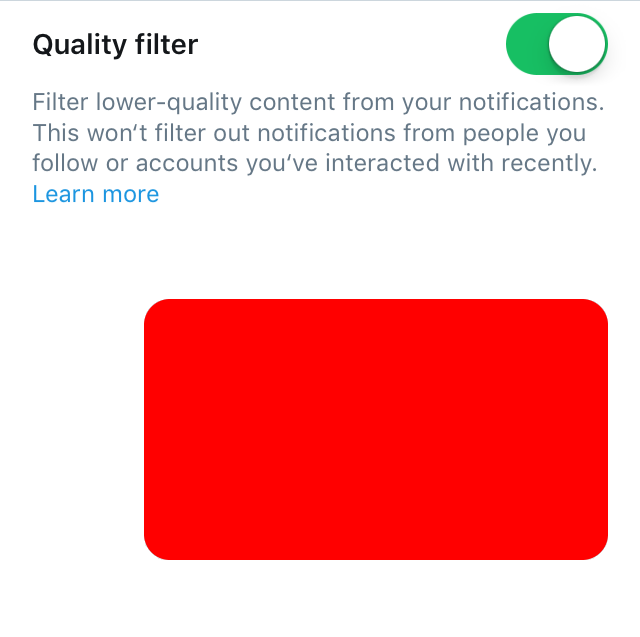Click the white knob of the toggle
The image size is (640, 637).
pos(577,44)
